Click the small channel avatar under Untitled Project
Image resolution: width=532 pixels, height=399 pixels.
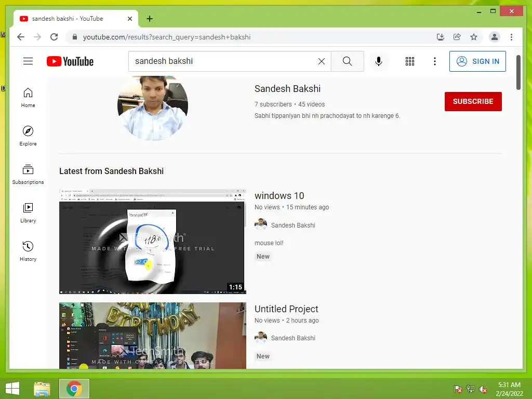pos(261,338)
